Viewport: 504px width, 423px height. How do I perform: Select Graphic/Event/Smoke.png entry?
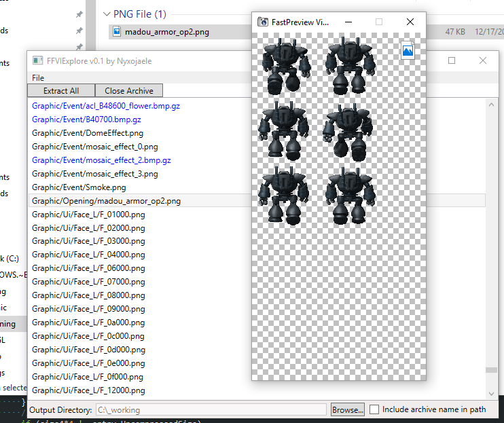[79, 187]
